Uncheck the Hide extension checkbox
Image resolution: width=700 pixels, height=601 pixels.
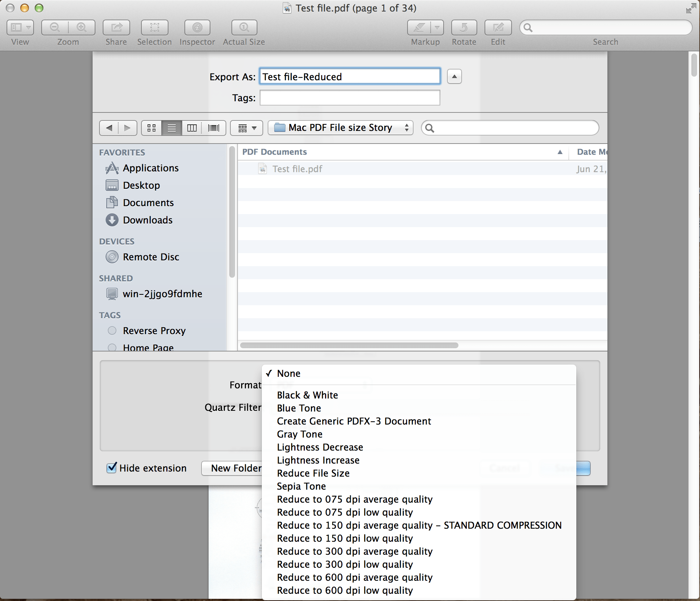[111, 468]
